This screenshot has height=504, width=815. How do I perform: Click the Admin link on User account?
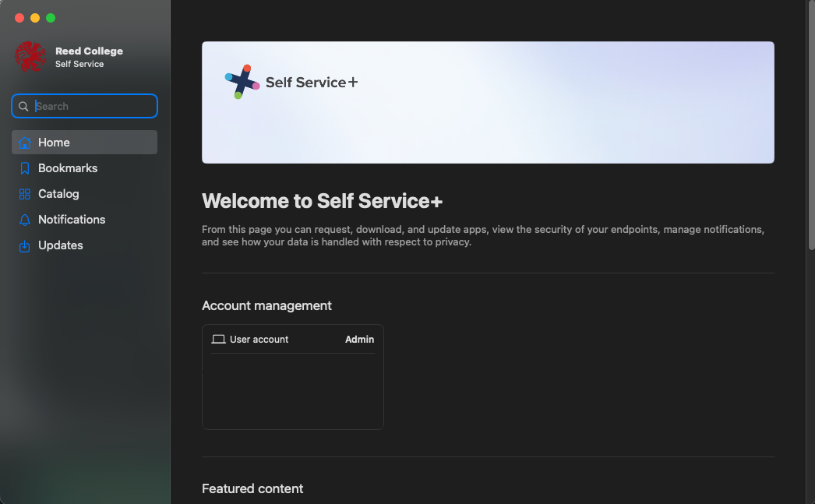coord(359,339)
